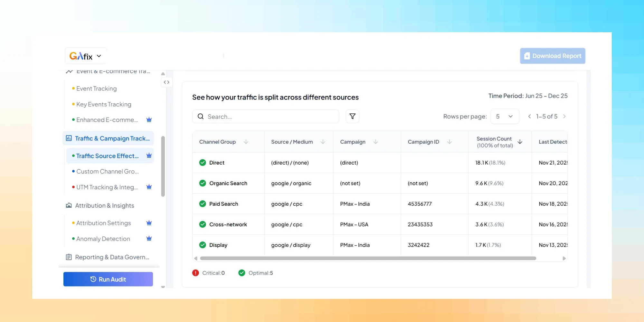Click the Download Report button
The width and height of the screenshot is (644, 322).
[552, 56]
